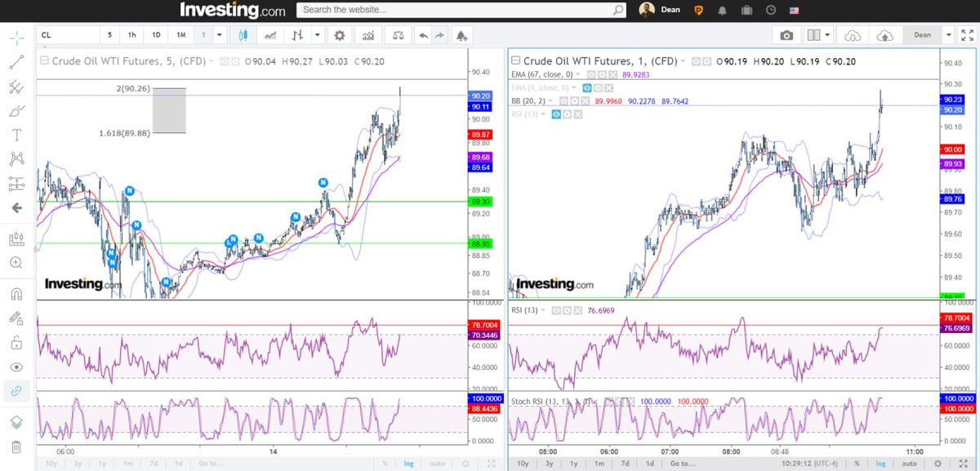This screenshot has height=471, width=980.
Task: Toggle visibility of RSI (13) overlay indicator
Action: [x=556, y=114]
